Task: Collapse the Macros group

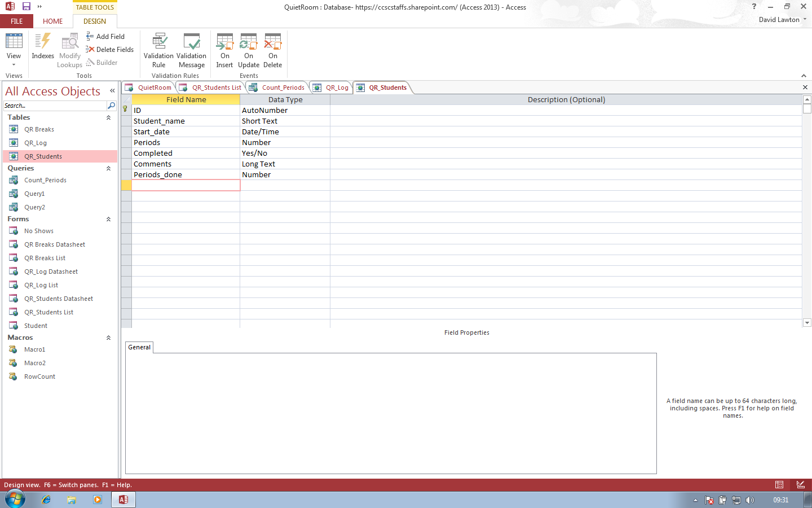Action: (x=108, y=338)
